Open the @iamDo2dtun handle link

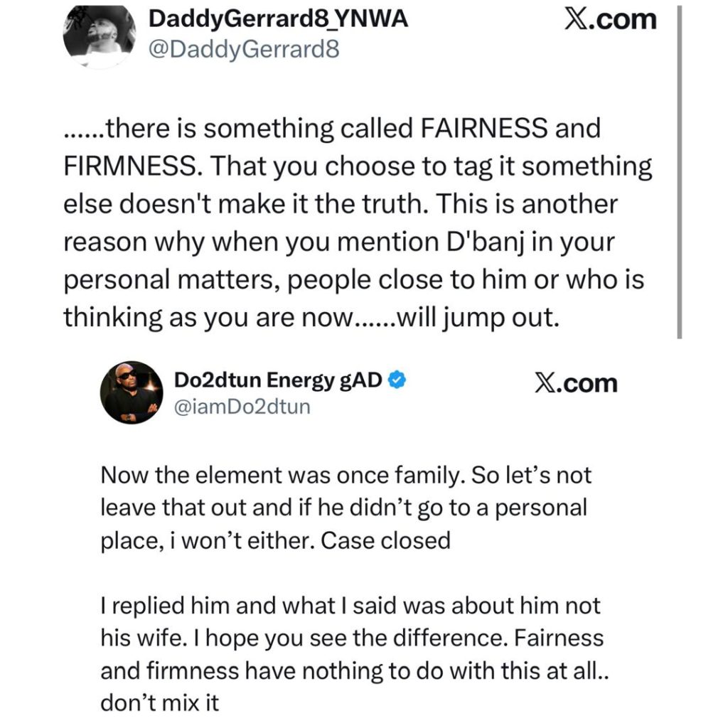point(242,407)
